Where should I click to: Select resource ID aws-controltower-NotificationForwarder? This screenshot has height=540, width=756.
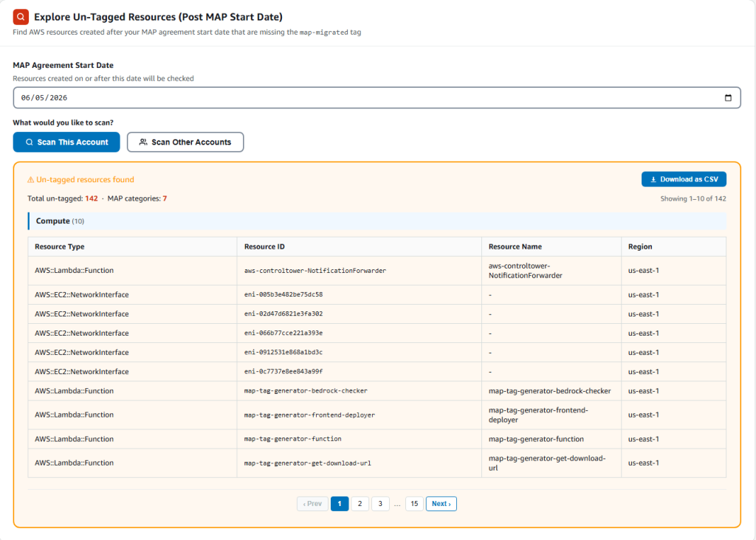point(315,271)
